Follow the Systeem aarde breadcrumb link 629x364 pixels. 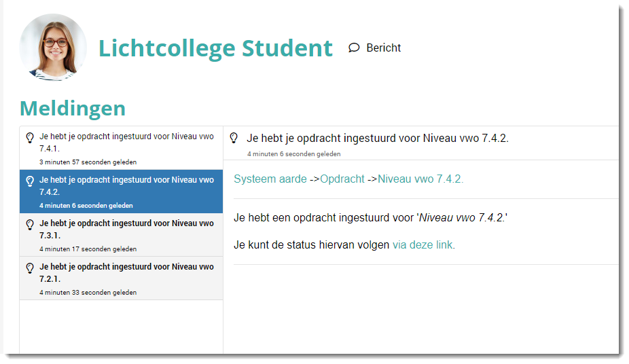[270, 179]
